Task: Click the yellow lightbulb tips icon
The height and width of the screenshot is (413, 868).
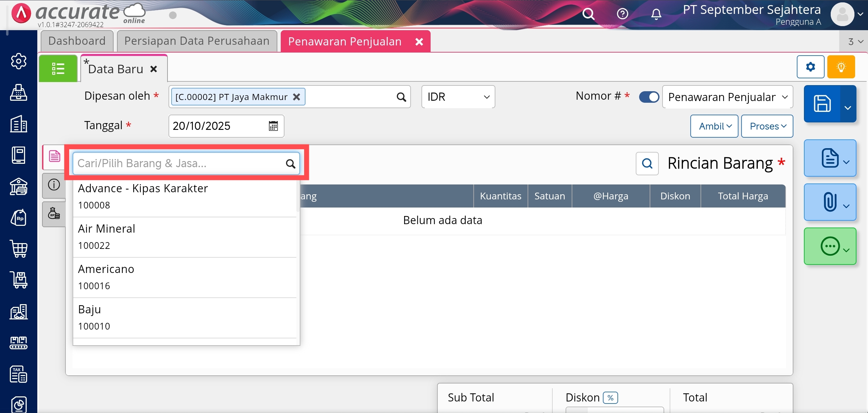Action: pos(841,67)
